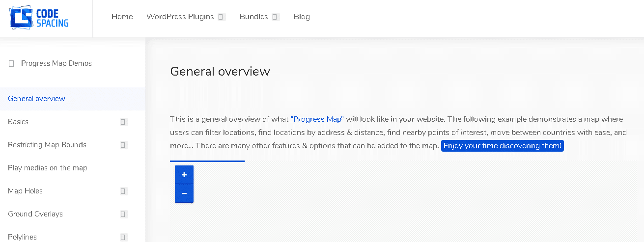Image resolution: width=644 pixels, height=242 pixels.
Task: Open the WordPress Plugins dropdown arrow
Action: pos(222,17)
